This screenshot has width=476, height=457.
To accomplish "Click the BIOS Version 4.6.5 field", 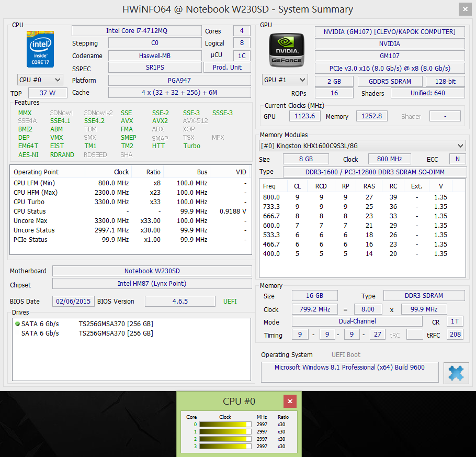I will click(x=180, y=302).
